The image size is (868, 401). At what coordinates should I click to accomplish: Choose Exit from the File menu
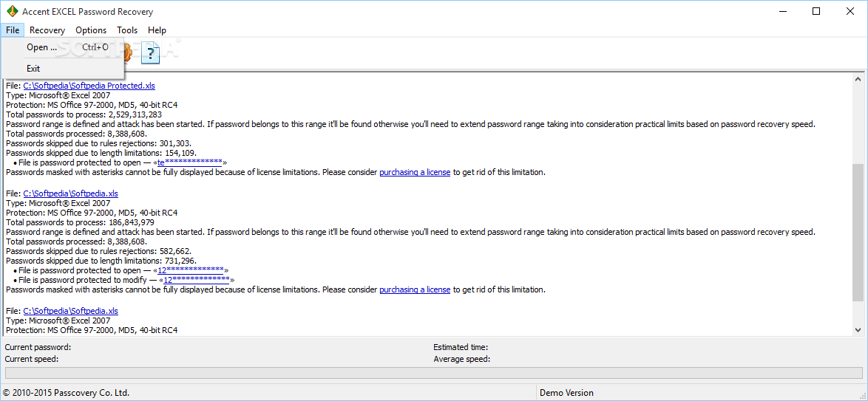pos(63,69)
